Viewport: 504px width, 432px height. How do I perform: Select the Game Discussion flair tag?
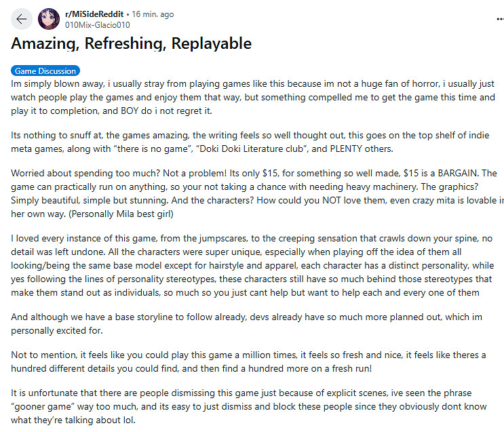click(45, 71)
